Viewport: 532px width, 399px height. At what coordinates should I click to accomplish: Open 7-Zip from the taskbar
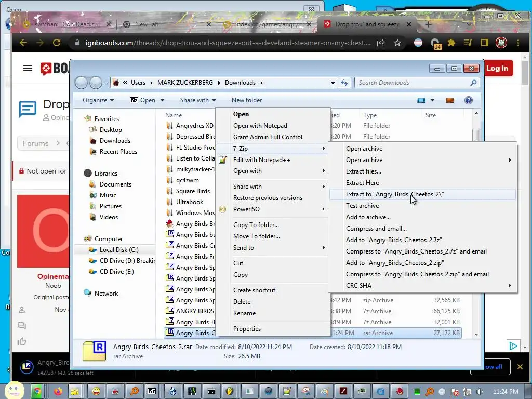pos(152,392)
